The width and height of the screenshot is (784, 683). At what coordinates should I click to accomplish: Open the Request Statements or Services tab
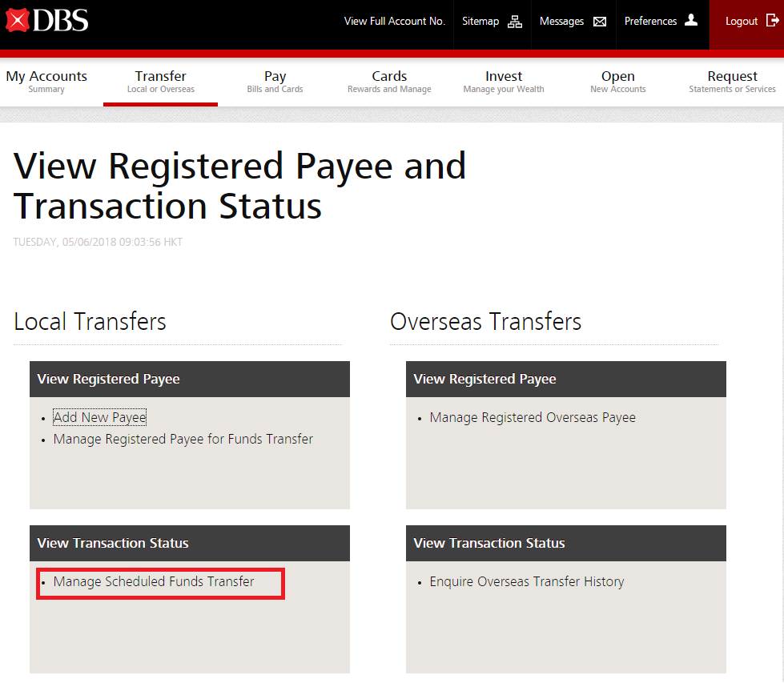pyautogui.click(x=732, y=82)
